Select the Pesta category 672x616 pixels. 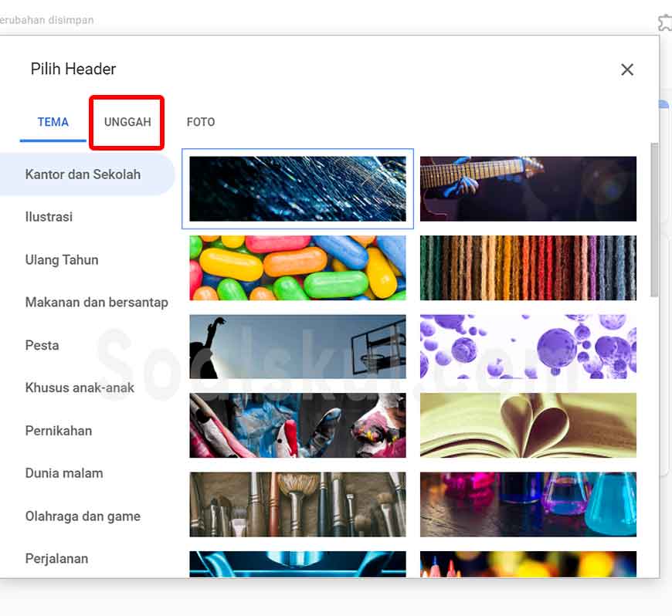42,345
